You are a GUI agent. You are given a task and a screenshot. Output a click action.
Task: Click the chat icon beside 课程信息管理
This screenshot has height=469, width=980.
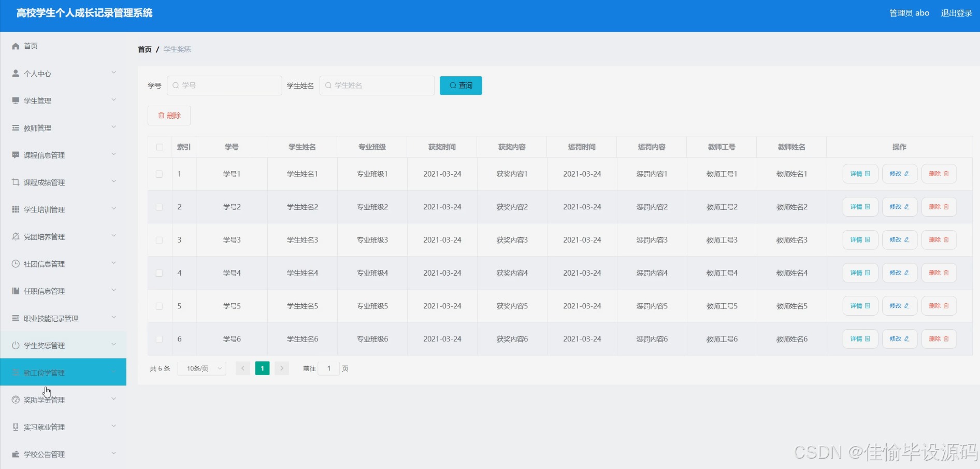coord(16,155)
